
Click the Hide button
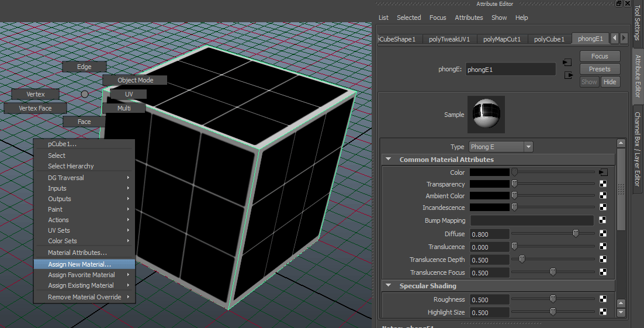610,82
